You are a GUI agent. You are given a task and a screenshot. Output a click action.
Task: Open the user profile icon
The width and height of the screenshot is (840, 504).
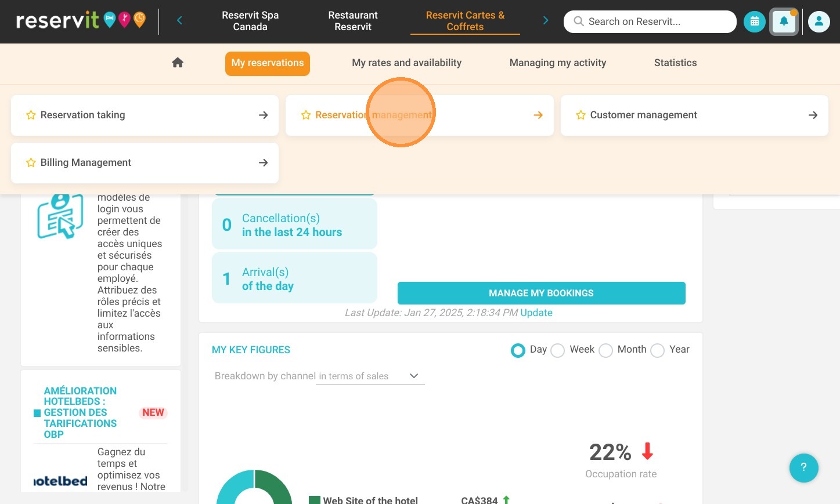(819, 21)
